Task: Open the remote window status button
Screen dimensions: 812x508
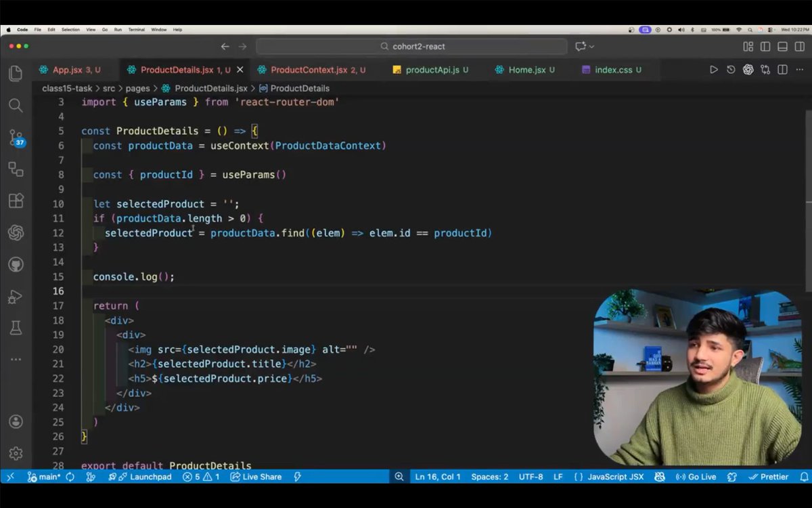Action: coord(9,477)
